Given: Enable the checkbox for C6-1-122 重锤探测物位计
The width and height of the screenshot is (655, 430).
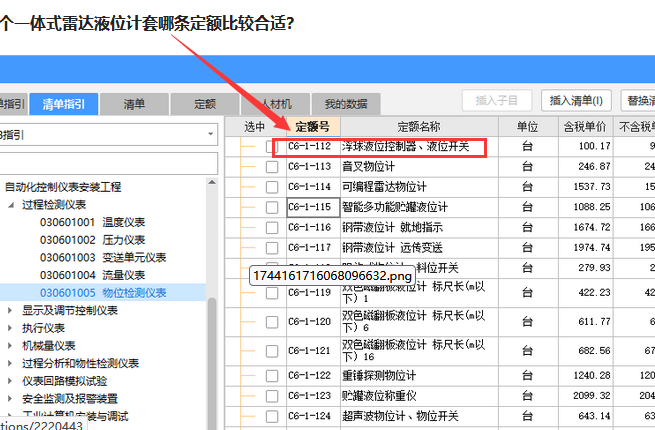Looking at the screenshot, I should pyautogui.click(x=272, y=375).
